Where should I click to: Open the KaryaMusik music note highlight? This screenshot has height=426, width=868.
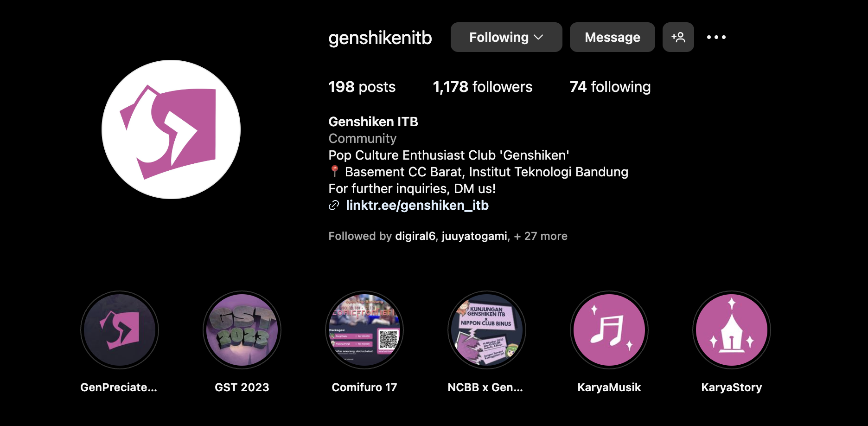[x=609, y=330]
